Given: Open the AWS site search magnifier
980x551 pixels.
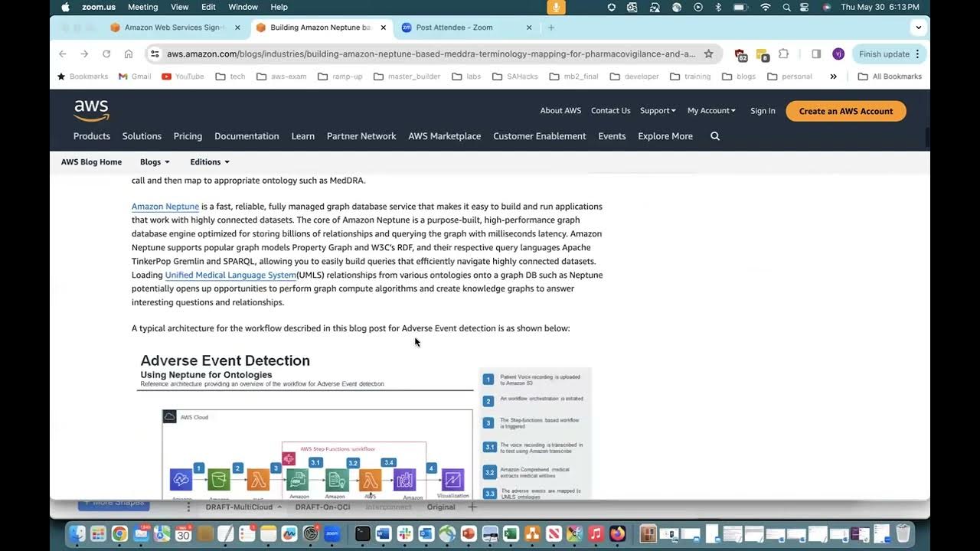Looking at the screenshot, I should (715, 136).
